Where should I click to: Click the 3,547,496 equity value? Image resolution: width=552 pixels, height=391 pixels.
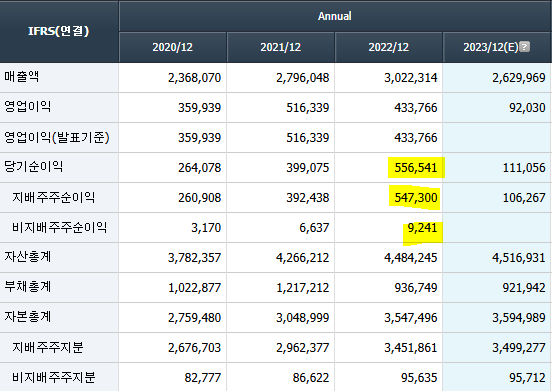point(410,318)
